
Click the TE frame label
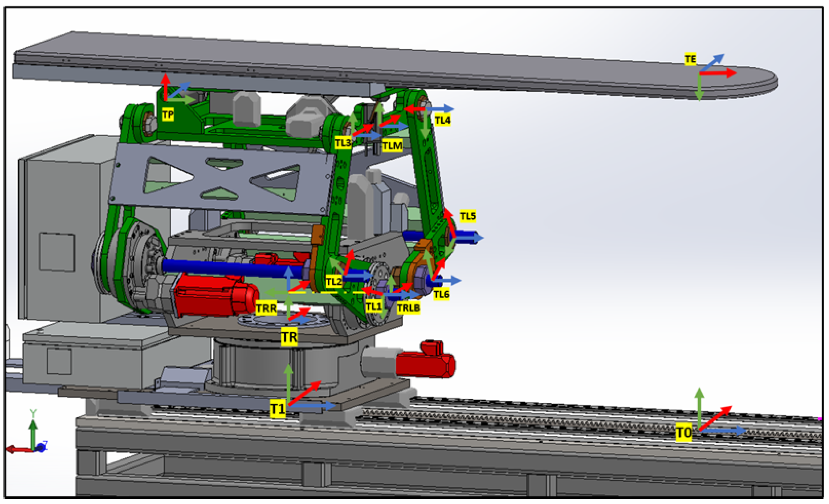pyautogui.click(x=690, y=59)
